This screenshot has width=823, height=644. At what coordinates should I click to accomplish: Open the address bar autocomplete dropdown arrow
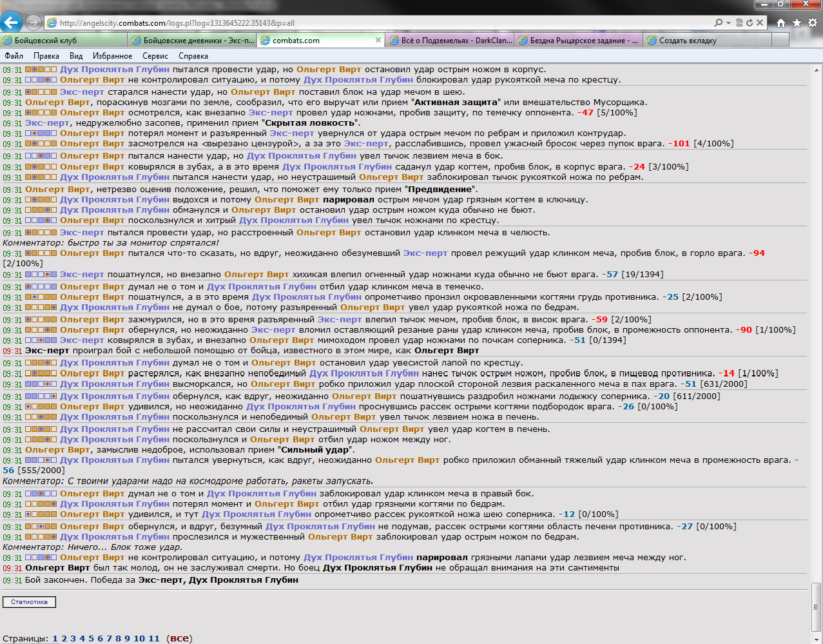point(729,23)
